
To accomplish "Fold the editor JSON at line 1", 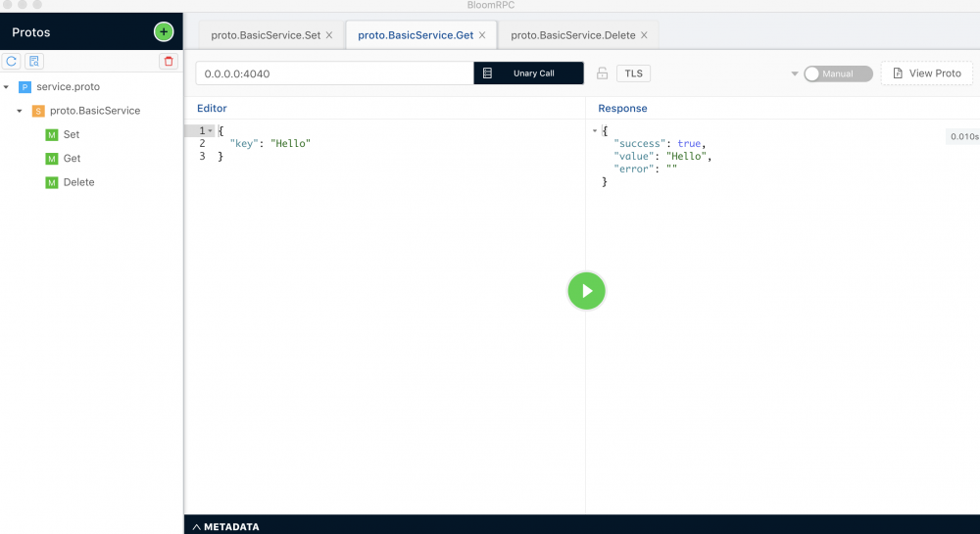I will coord(210,130).
